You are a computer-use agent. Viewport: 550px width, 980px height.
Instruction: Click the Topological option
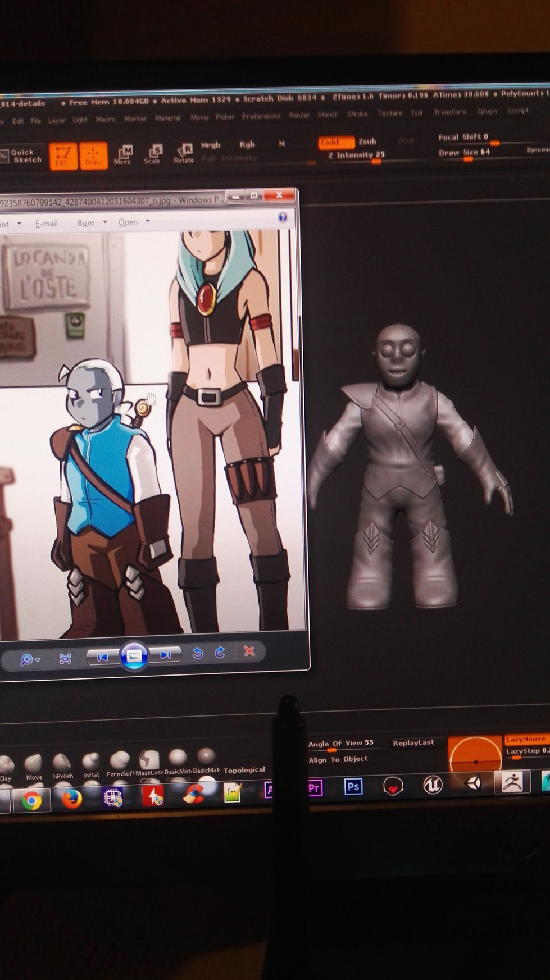(244, 770)
